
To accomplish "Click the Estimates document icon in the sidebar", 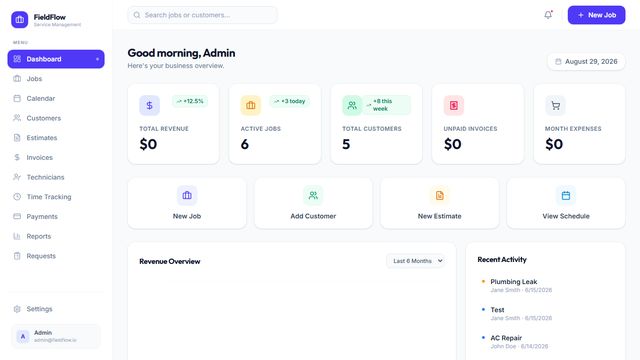I will (x=17, y=138).
